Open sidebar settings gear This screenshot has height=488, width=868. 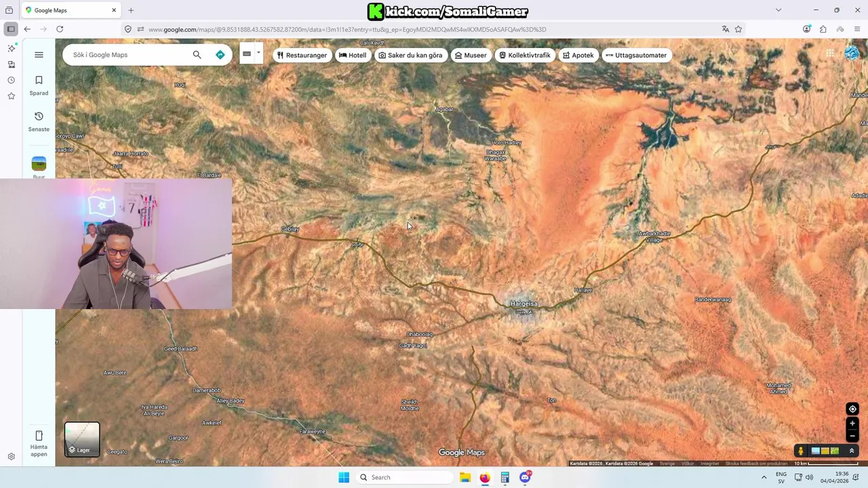tap(11, 457)
